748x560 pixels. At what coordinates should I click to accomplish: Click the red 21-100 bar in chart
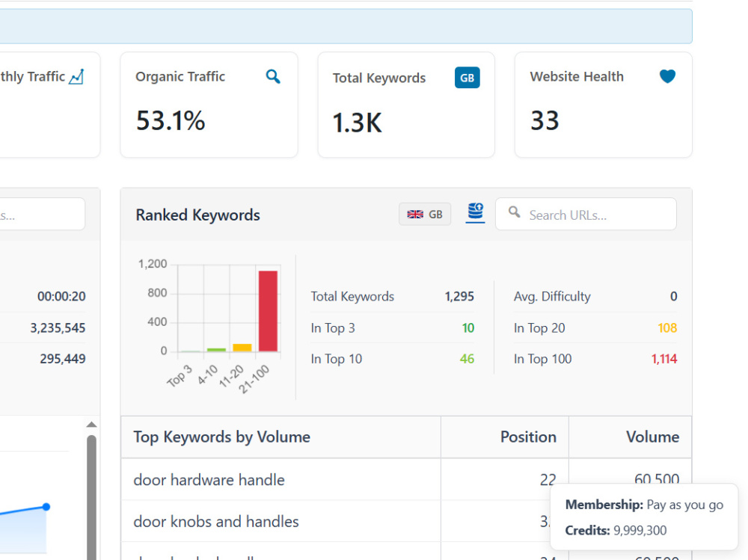pos(268,311)
